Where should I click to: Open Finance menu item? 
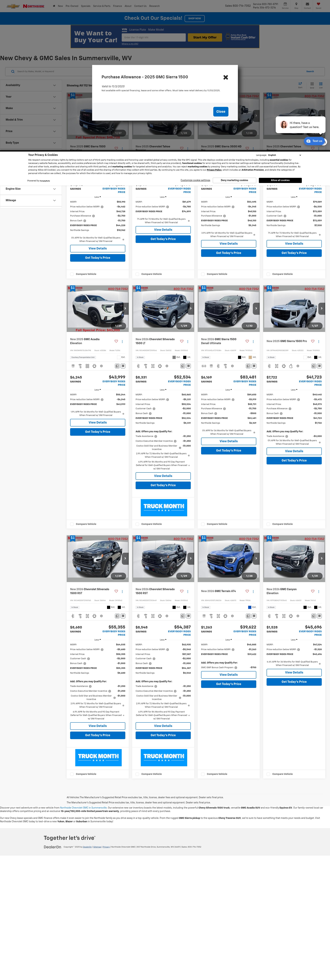coord(117,6)
